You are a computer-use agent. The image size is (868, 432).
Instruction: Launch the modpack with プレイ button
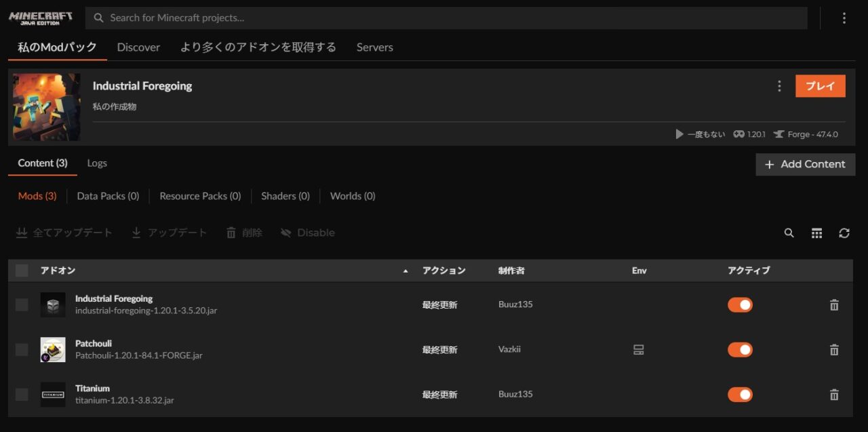[821, 86]
